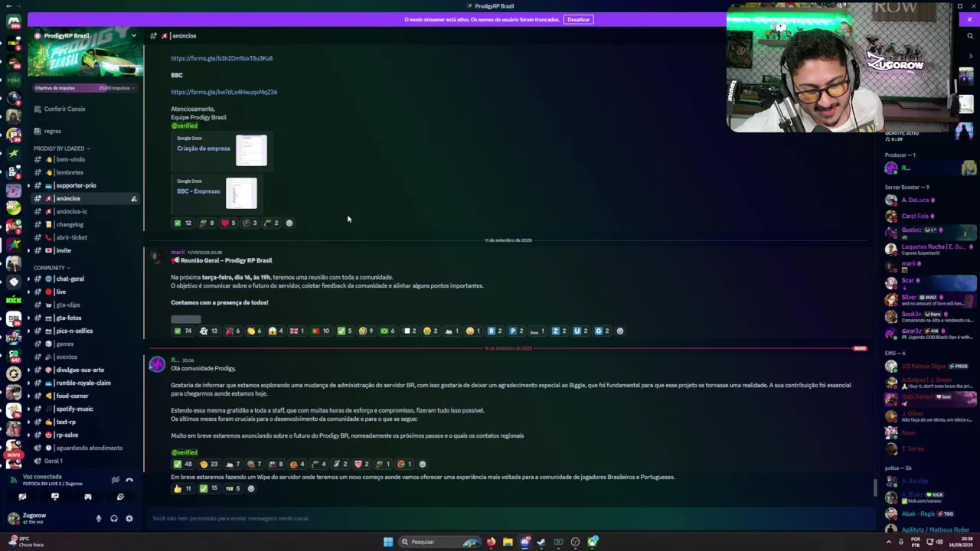Image resolution: width=980 pixels, height=551 pixels.
Task: Open user settings gear icon
Action: (x=129, y=519)
